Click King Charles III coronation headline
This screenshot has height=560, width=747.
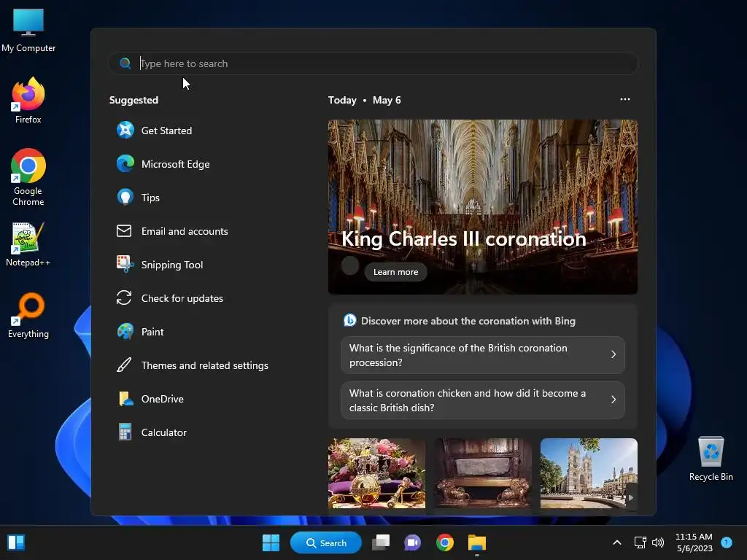(x=463, y=239)
